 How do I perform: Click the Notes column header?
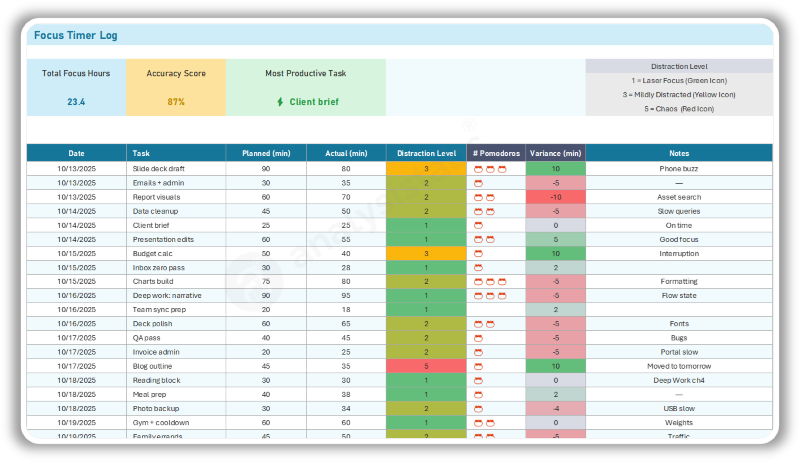679,153
